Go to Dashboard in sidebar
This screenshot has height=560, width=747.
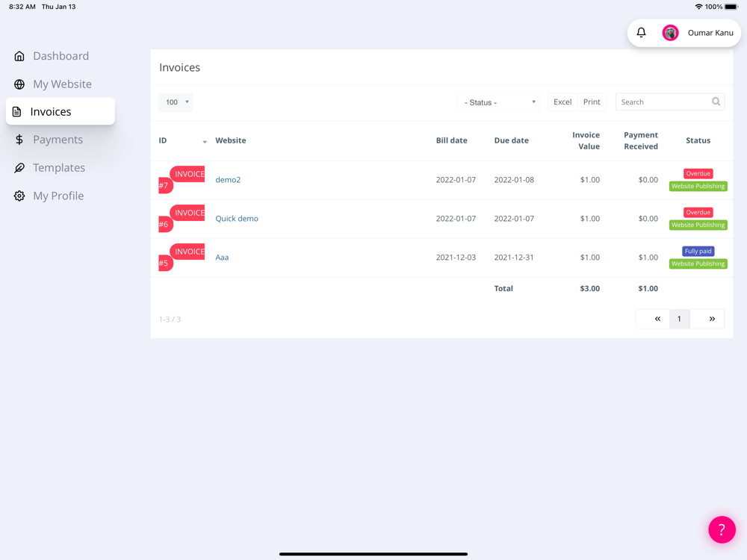(x=61, y=56)
